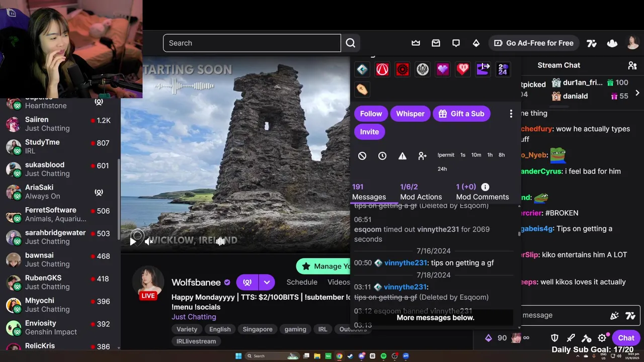Open the Schedule tab
Viewport: 644px width, 362px height.
click(x=302, y=282)
